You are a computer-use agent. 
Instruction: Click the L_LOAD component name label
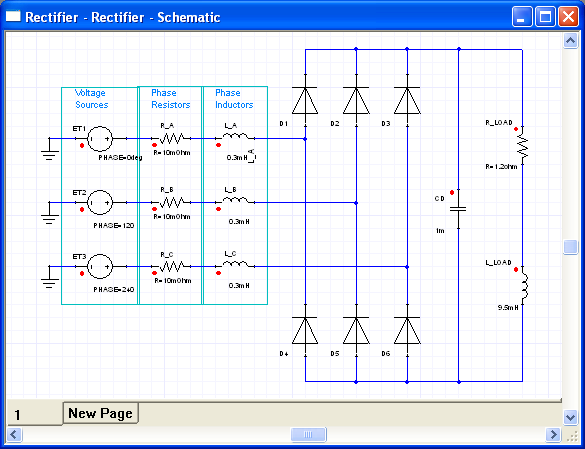pyautogui.click(x=498, y=262)
